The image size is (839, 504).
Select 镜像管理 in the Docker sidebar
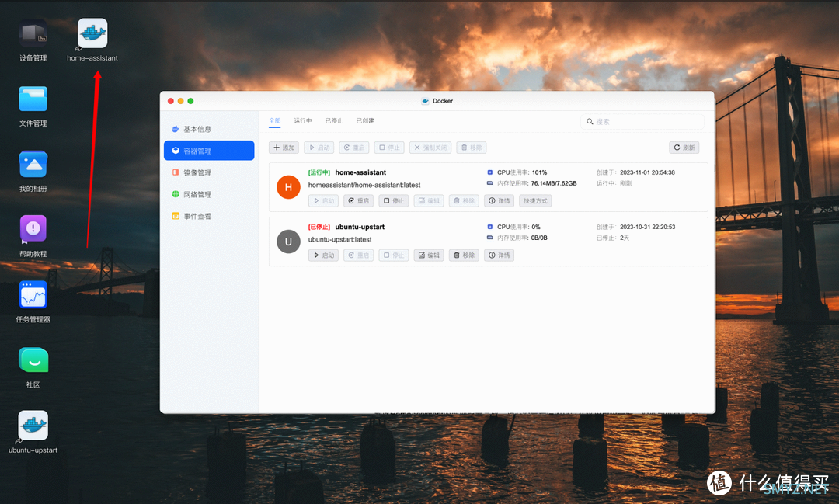[x=209, y=172]
